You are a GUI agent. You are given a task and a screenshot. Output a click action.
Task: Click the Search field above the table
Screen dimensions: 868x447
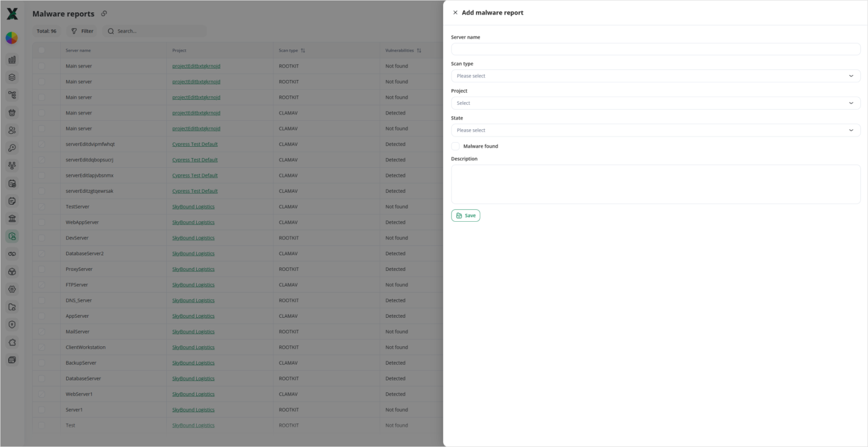click(154, 31)
